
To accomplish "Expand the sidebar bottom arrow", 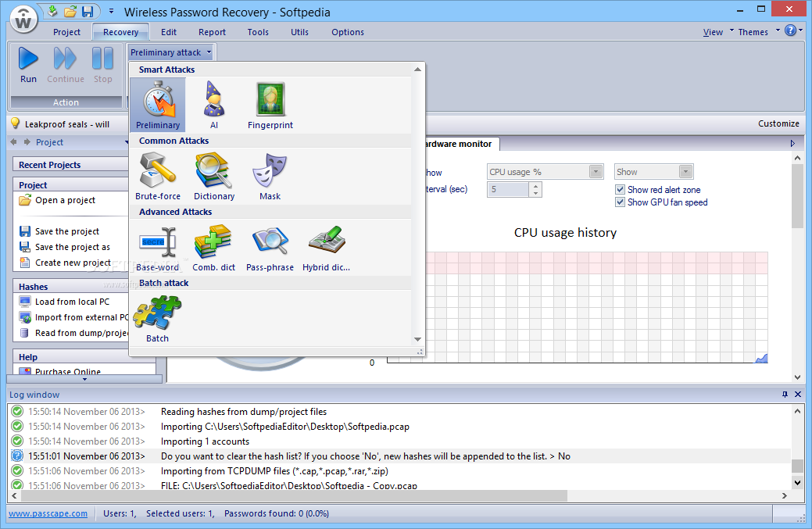I will pyautogui.click(x=85, y=380).
